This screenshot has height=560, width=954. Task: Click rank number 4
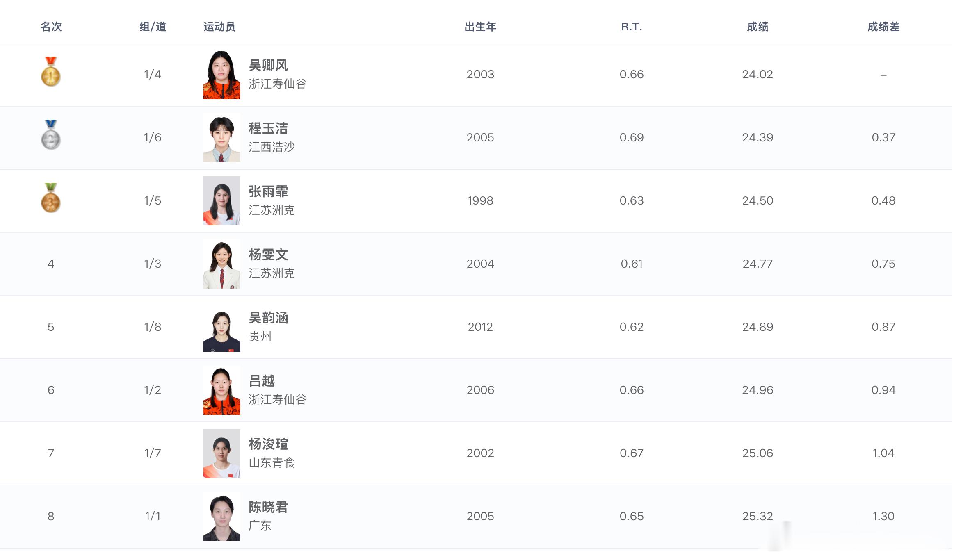(51, 264)
